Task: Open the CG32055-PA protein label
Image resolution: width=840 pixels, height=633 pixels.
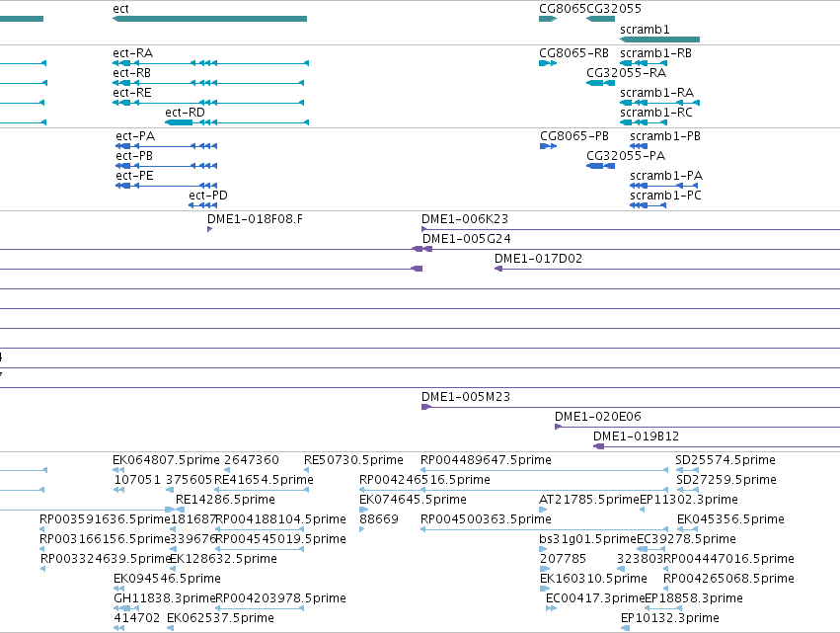Action: 626,156
